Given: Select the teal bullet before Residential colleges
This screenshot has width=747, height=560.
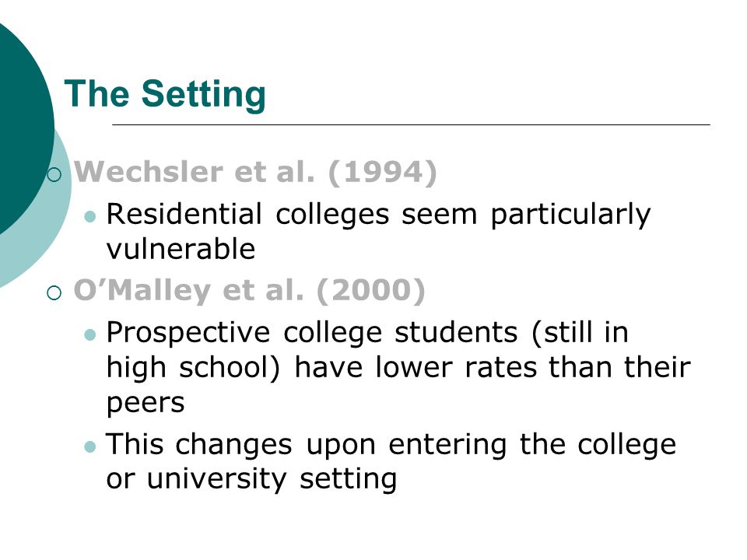Looking at the screenshot, I should click(x=89, y=217).
